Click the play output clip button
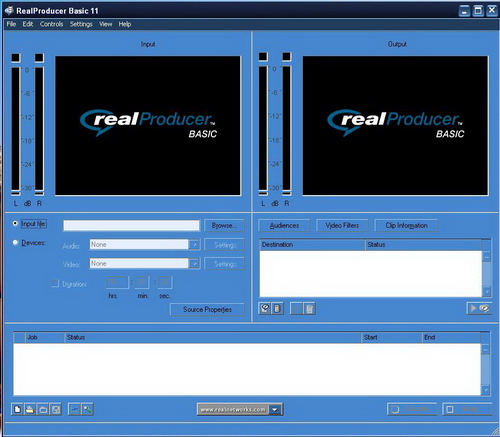This screenshot has height=437, width=500. [x=479, y=308]
